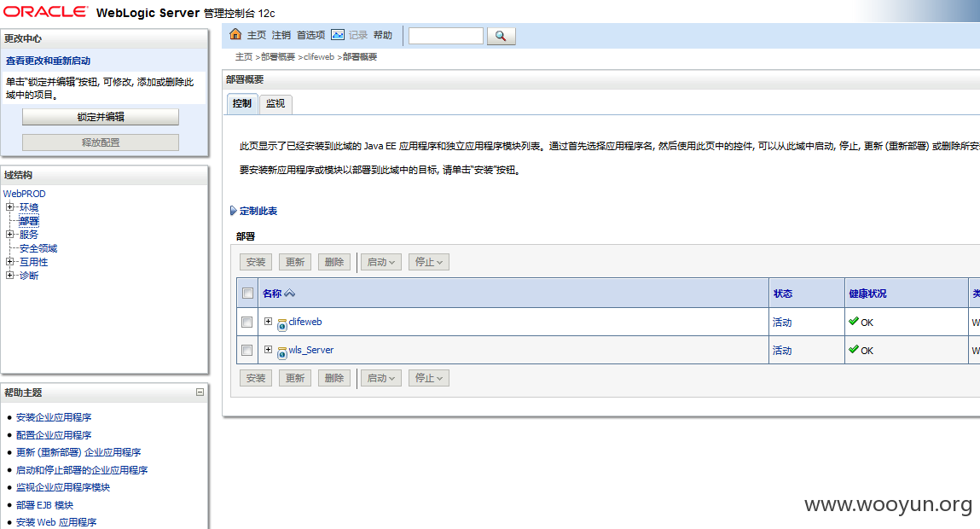Open help topic 配置企业应用程序
980x529 pixels.
pyautogui.click(x=54, y=434)
